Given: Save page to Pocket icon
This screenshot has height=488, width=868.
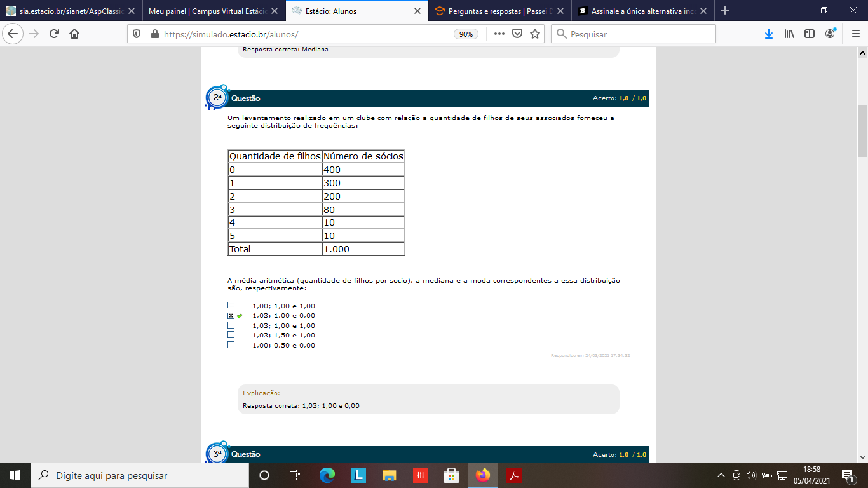Looking at the screenshot, I should [x=517, y=34].
